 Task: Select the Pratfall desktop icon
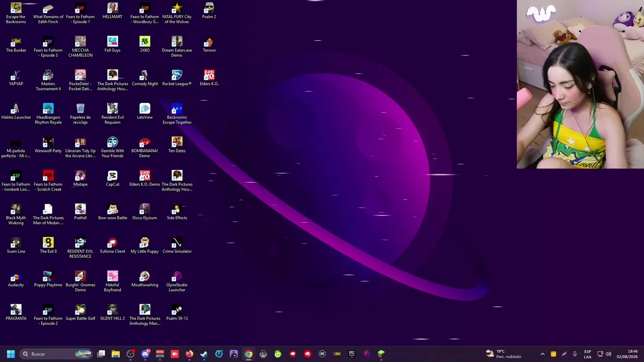coord(80,212)
